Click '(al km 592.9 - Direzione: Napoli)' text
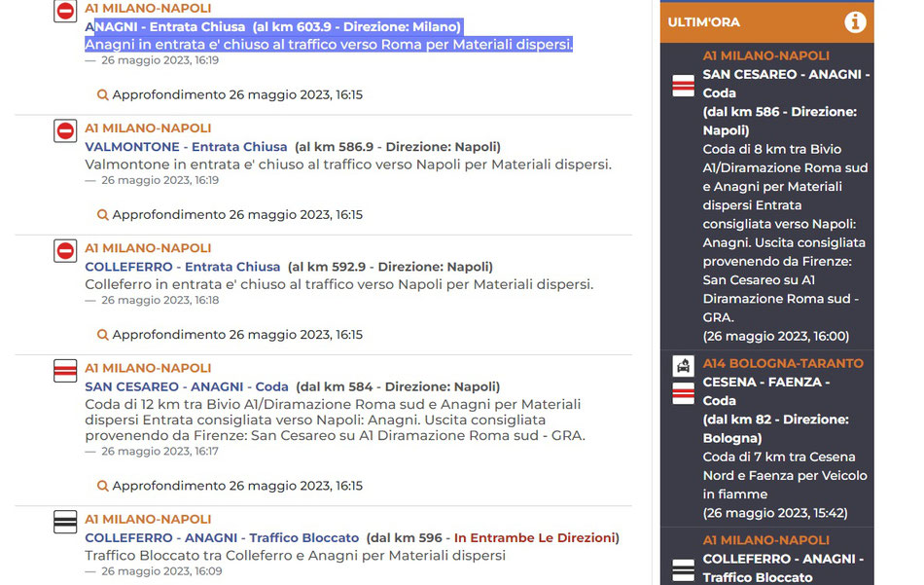The image size is (924, 585). [x=390, y=267]
